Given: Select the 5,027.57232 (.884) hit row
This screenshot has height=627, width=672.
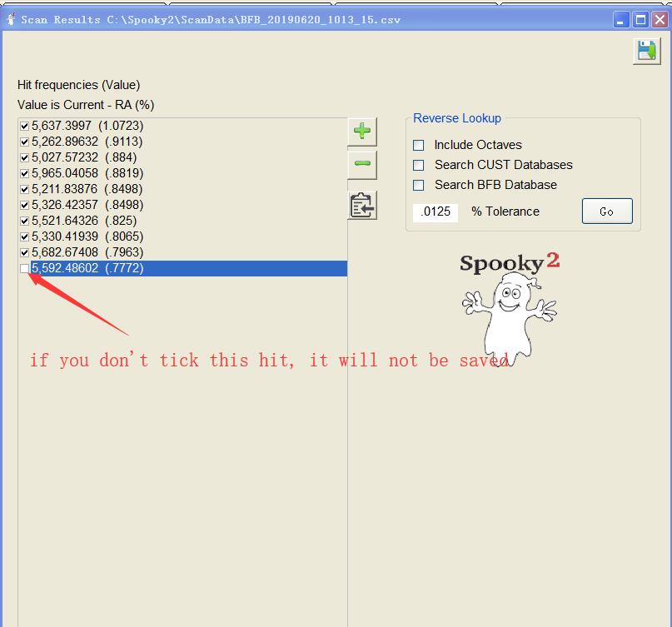Looking at the screenshot, I should pos(84,157).
